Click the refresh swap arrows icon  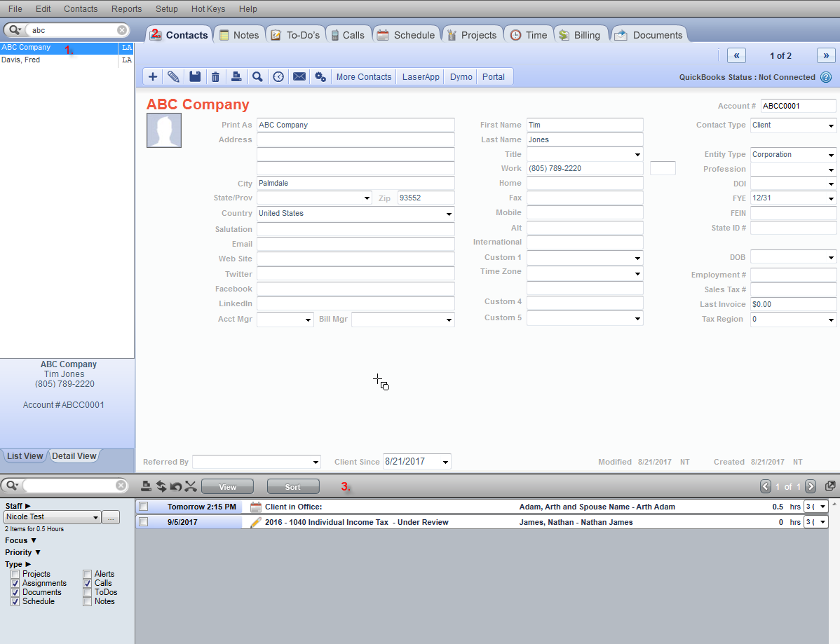(161, 486)
